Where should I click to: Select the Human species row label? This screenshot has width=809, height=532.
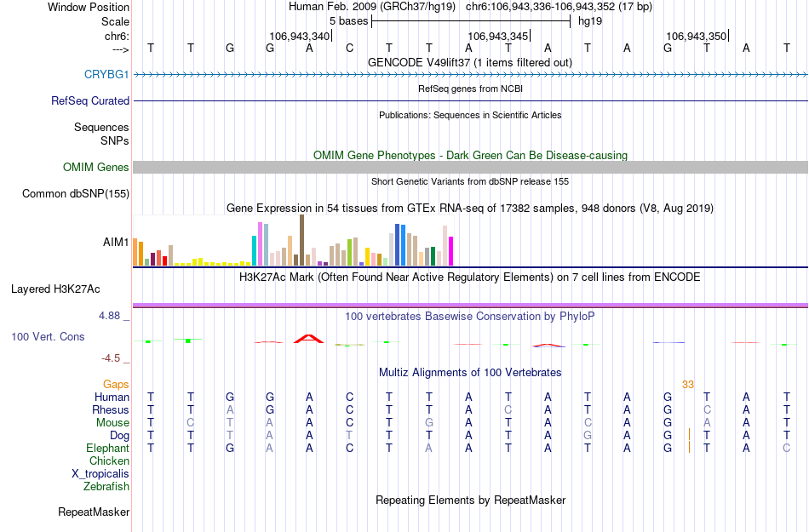112,398
